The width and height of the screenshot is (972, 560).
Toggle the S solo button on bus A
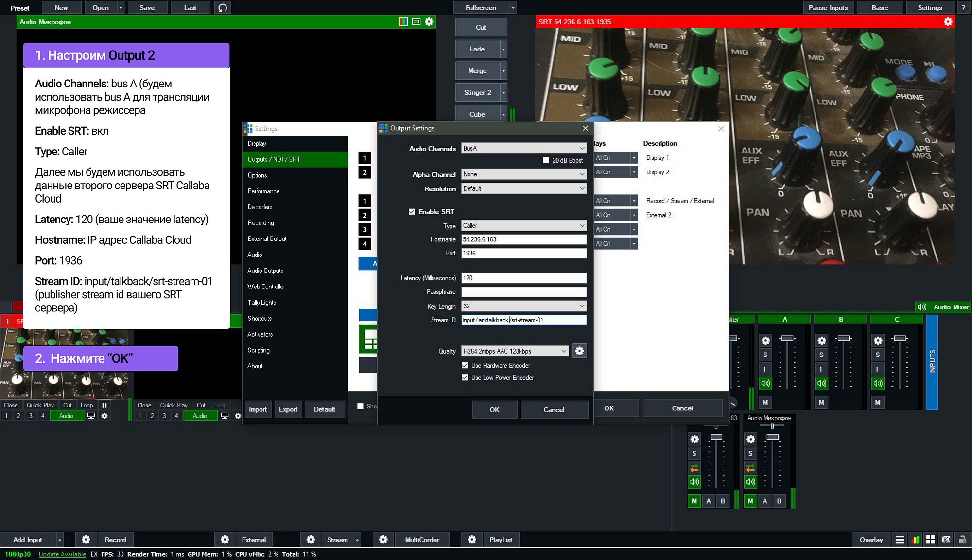765,355
